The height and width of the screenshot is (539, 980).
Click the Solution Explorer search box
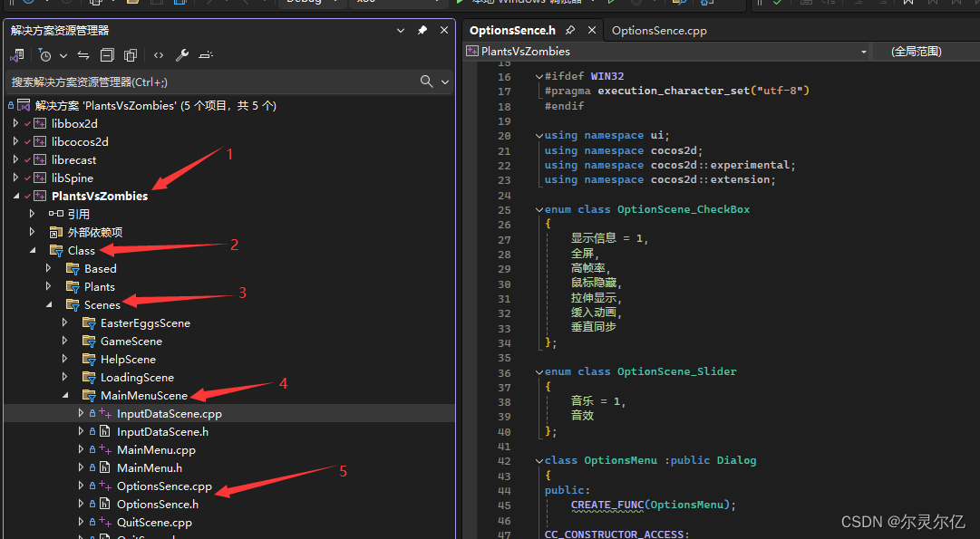tap(211, 82)
